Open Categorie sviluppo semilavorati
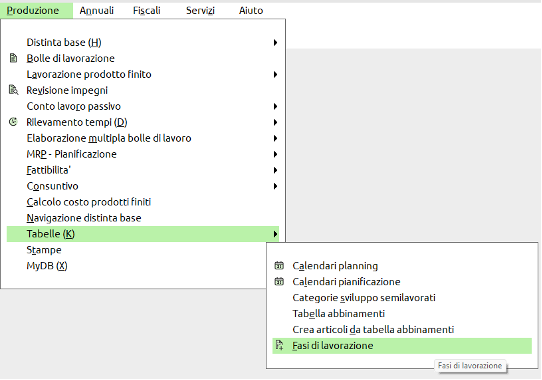 [x=364, y=298]
